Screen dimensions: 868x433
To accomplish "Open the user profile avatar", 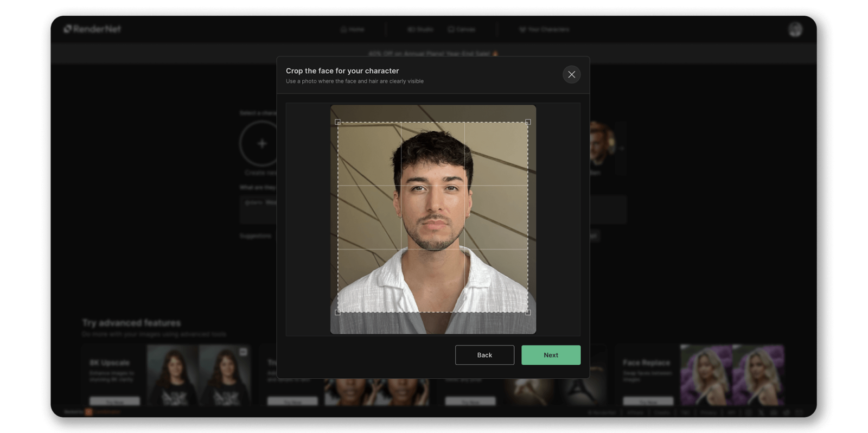I will point(795,29).
